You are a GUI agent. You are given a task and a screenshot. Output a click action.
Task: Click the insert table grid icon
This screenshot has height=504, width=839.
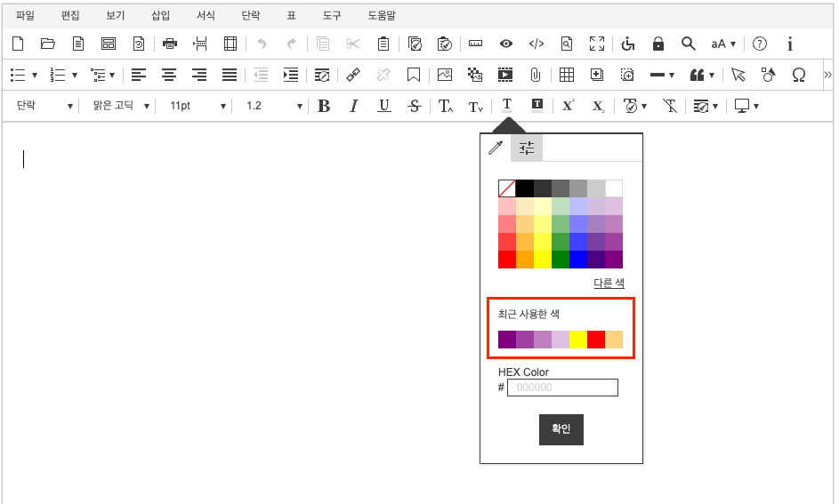click(x=566, y=75)
